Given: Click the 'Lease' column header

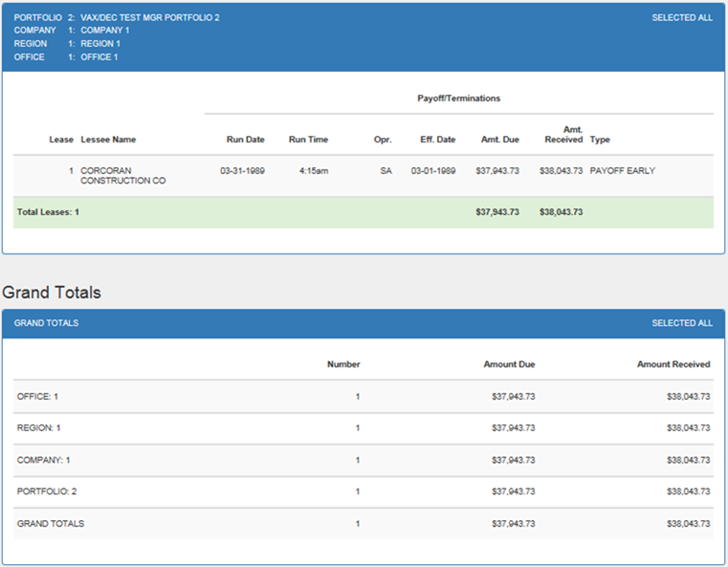Looking at the screenshot, I should pyautogui.click(x=61, y=140).
